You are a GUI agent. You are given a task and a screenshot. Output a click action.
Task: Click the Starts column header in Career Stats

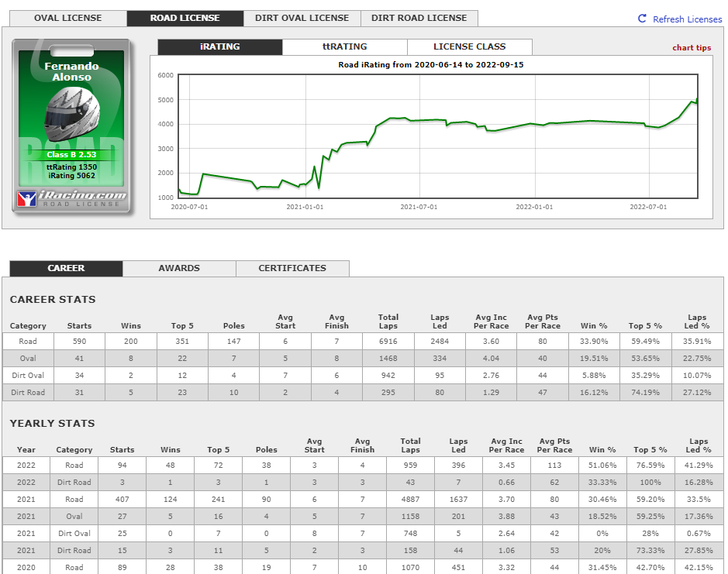[x=79, y=326]
